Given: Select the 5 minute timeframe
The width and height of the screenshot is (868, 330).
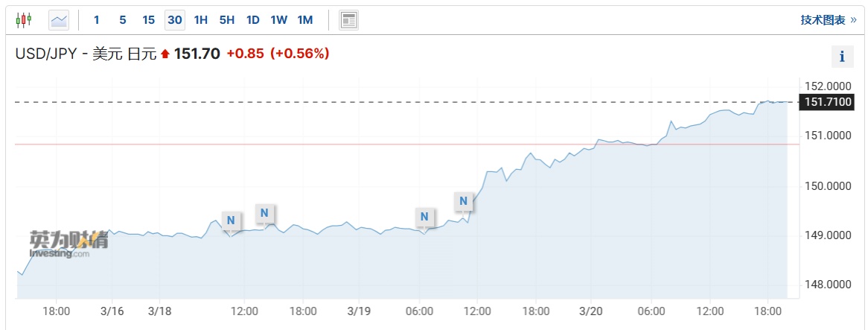Looking at the screenshot, I should pyautogui.click(x=123, y=20).
